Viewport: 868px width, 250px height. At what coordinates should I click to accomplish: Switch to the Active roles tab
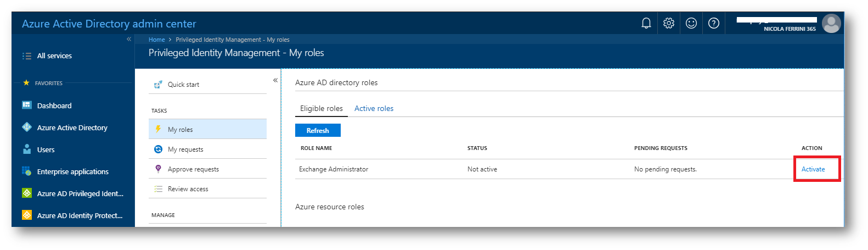[374, 108]
